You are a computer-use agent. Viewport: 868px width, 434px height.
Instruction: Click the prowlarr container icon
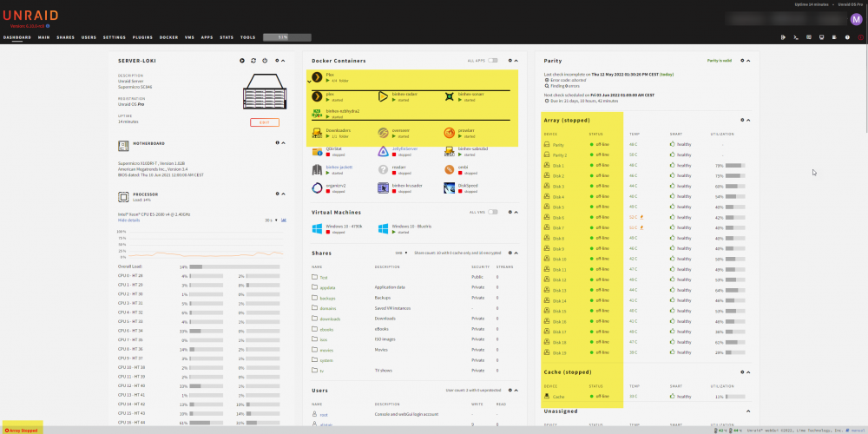tap(450, 133)
